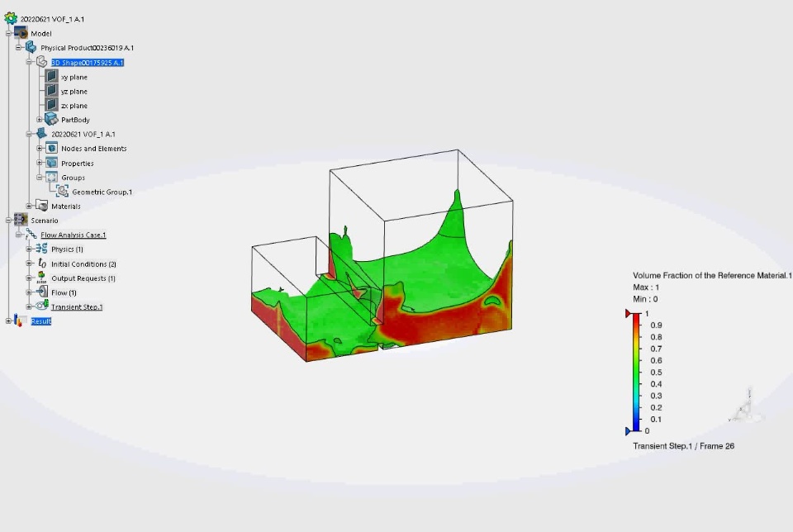This screenshot has width=793, height=532.
Task: Click the legend color bar
Action: (x=636, y=373)
